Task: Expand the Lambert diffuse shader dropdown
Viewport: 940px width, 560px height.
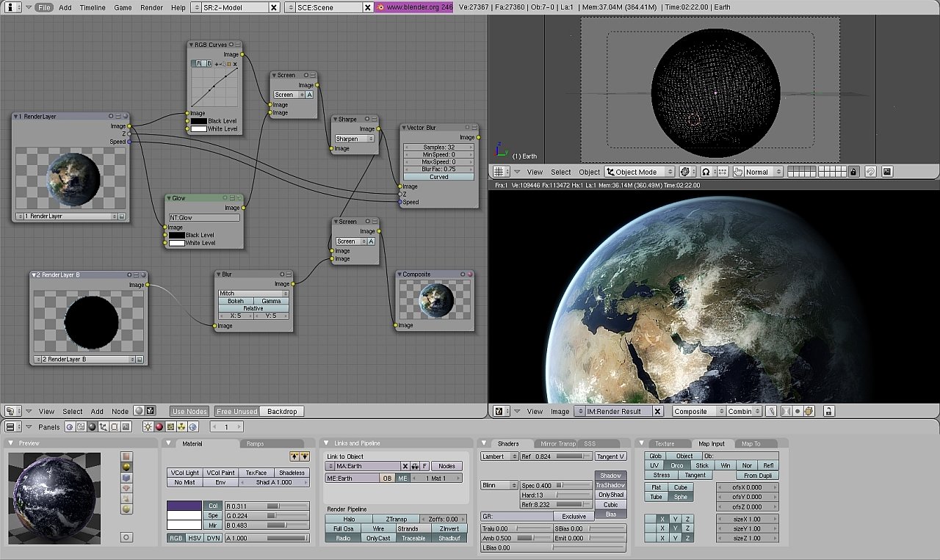Action: point(499,457)
